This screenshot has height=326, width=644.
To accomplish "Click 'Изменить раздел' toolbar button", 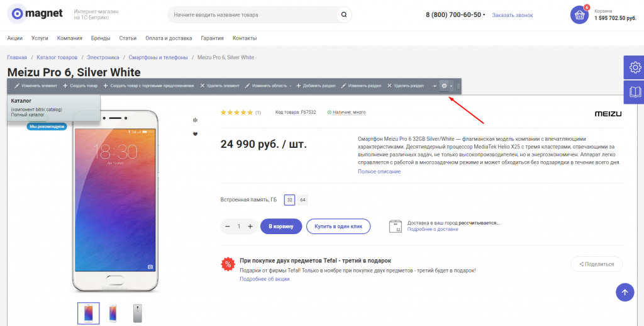I will pyautogui.click(x=361, y=86).
